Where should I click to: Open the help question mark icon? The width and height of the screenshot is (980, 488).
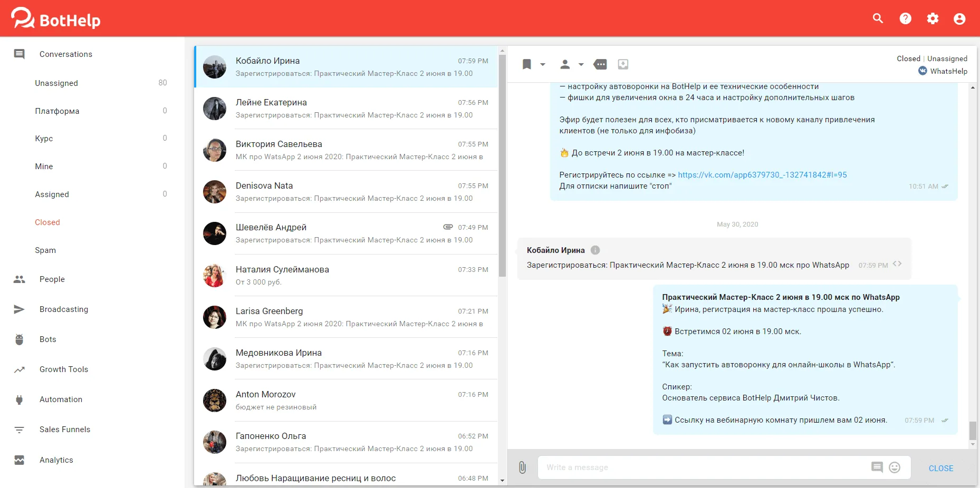[x=905, y=18]
